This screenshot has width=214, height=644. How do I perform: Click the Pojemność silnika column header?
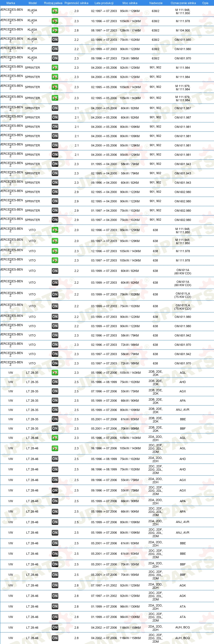[x=76, y=3]
